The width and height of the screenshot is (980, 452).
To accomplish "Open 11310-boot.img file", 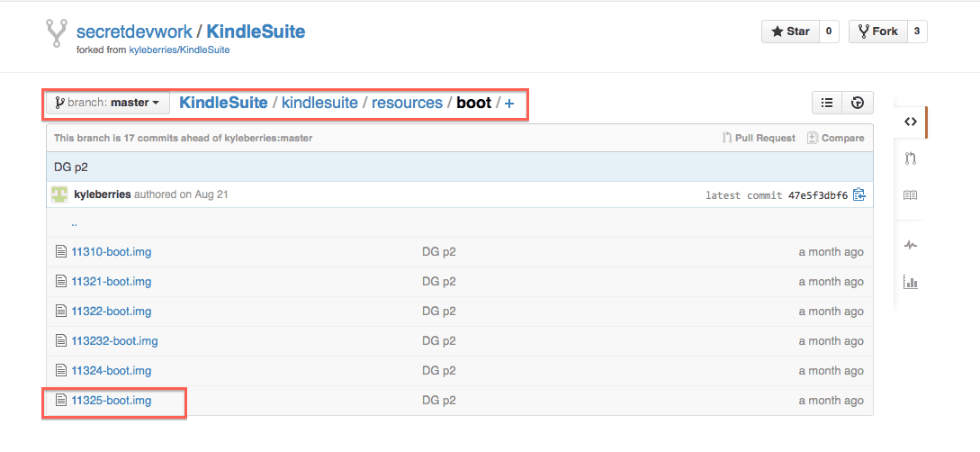I will [x=112, y=252].
